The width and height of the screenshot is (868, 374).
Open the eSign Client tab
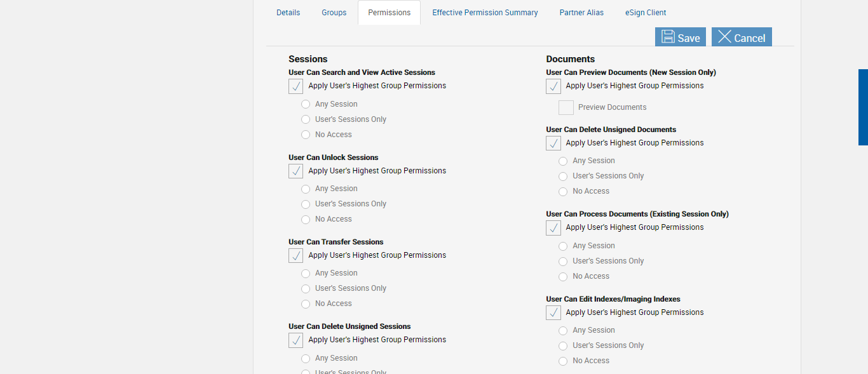(x=646, y=13)
